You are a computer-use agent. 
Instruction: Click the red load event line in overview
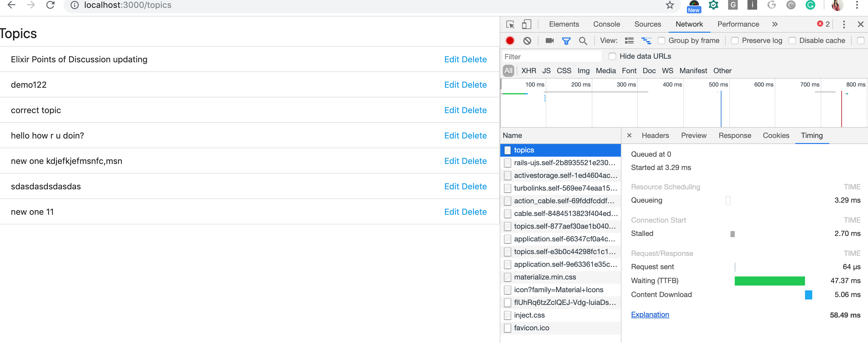click(841, 108)
